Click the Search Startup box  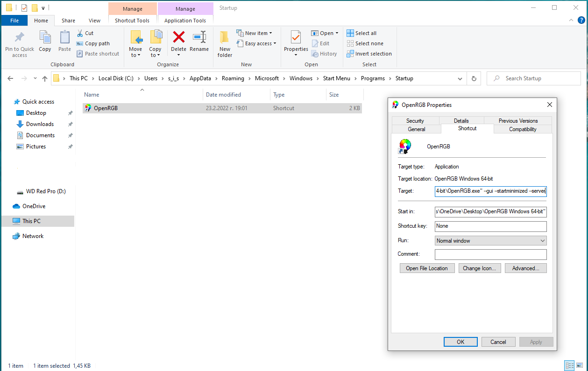pyautogui.click(x=535, y=78)
